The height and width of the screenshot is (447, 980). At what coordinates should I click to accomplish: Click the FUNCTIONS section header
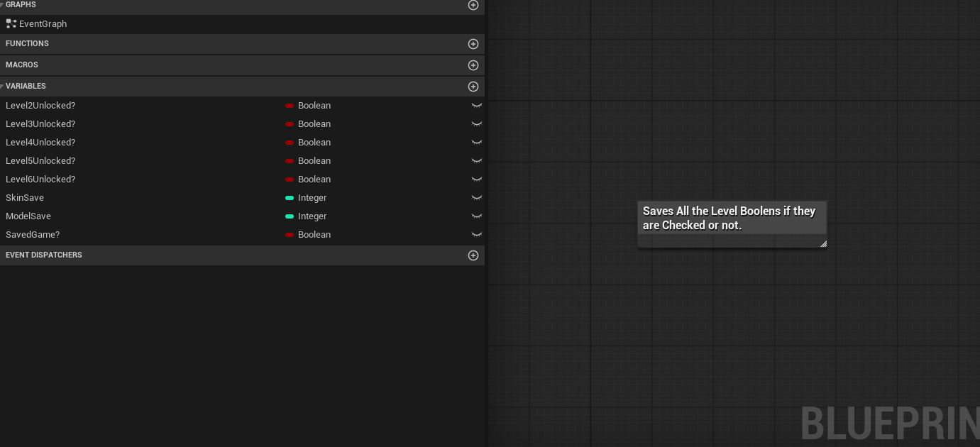(27, 43)
